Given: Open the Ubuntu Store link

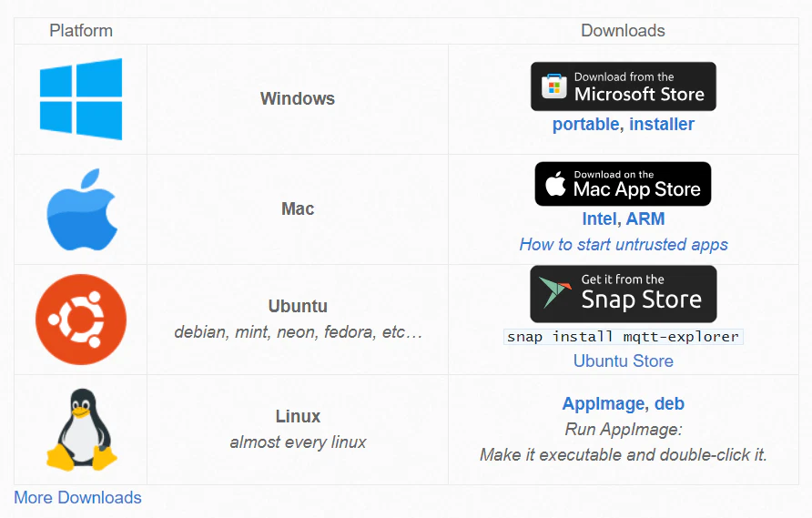Looking at the screenshot, I should pos(624,361).
